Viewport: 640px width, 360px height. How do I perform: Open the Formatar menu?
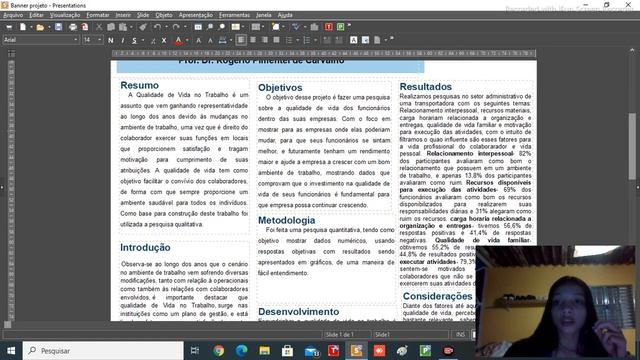(98, 15)
